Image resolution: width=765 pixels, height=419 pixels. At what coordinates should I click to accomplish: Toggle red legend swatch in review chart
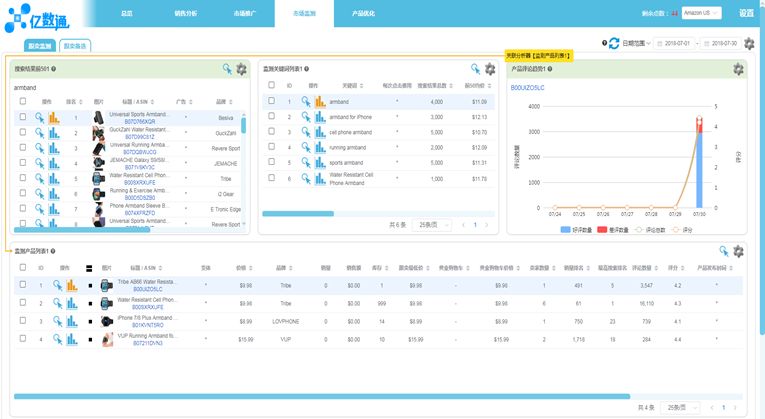tap(602, 229)
